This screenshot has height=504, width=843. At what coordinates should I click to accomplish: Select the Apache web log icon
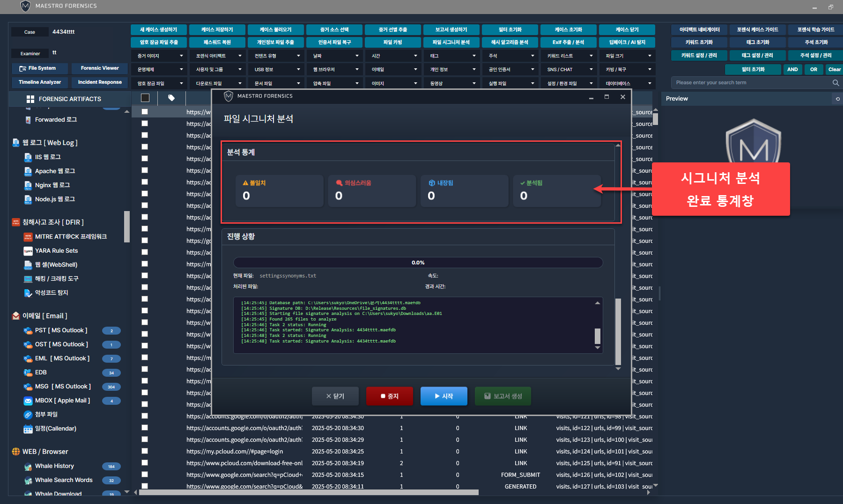[x=28, y=171]
